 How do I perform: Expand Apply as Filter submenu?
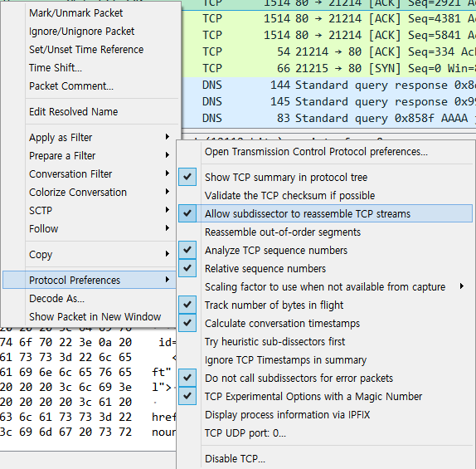tap(91, 138)
